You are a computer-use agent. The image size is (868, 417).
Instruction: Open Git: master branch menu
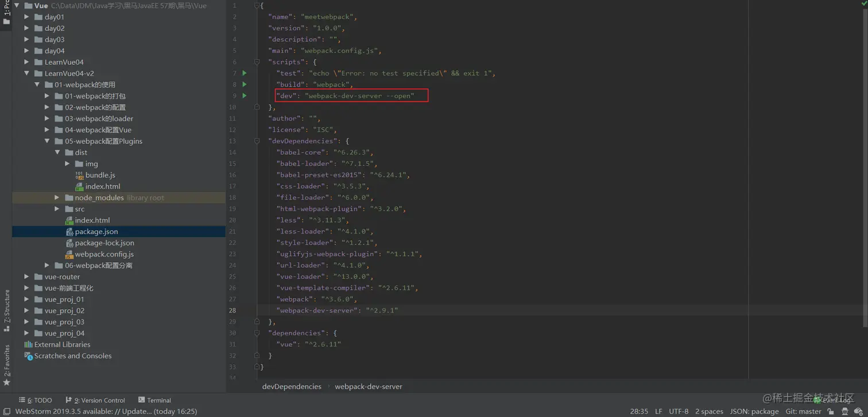click(803, 411)
